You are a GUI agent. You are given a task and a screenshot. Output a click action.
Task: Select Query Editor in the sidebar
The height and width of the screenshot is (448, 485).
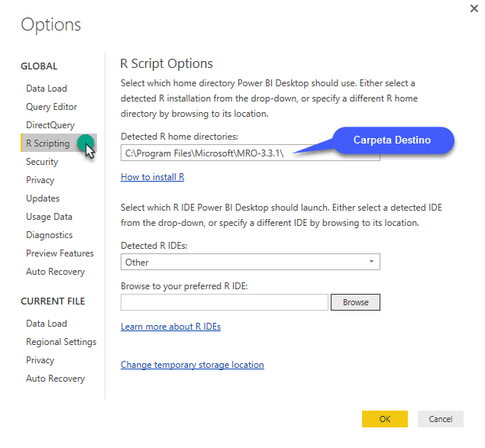click(x=51, y=107)
